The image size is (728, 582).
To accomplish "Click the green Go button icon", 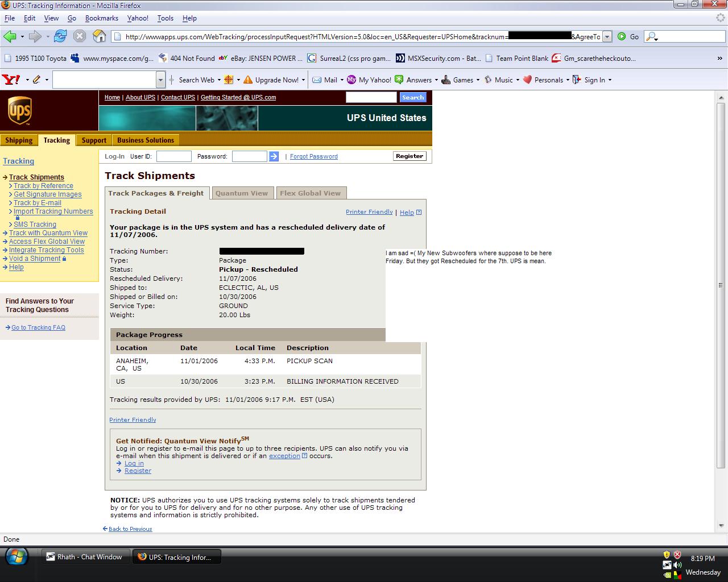I will tap(622, 36).
